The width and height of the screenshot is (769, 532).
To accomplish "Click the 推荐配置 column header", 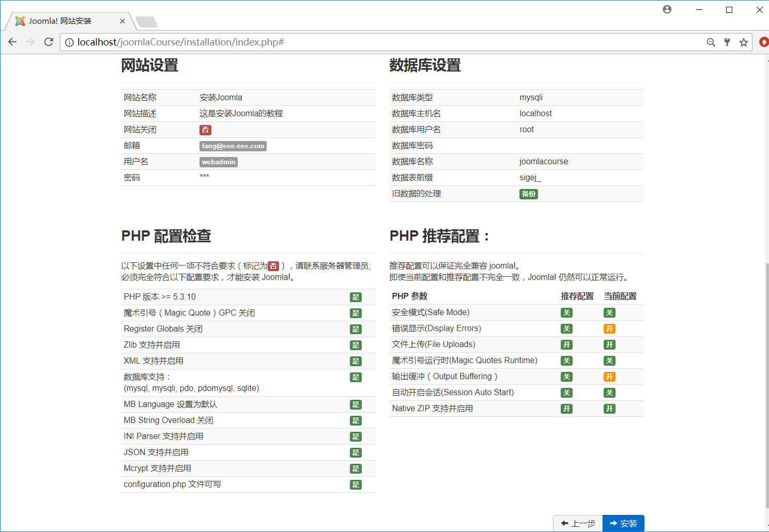I will click(577, 296).
